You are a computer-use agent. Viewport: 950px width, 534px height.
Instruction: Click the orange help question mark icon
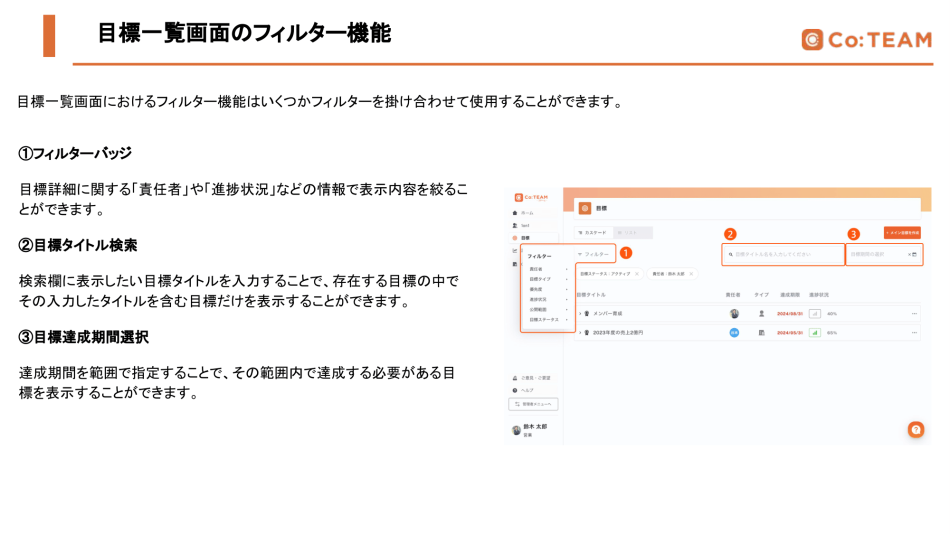click(915, 429)
